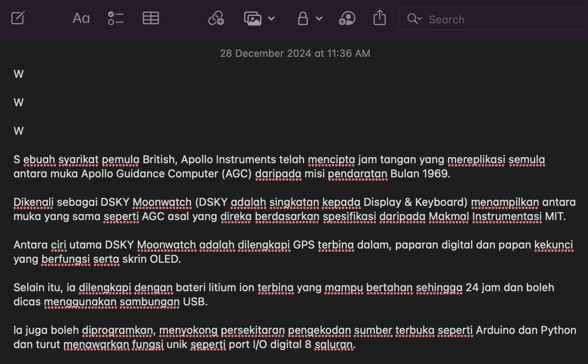Click the photos and media icon
The height and width of the screenshot is (364, 588).
pyautogui.click(x=253, y=18)
